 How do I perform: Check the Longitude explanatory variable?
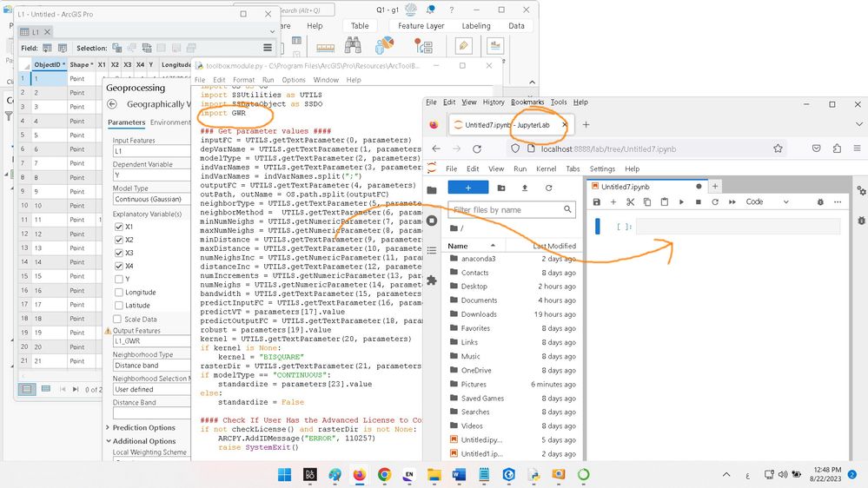click(120, 292)
